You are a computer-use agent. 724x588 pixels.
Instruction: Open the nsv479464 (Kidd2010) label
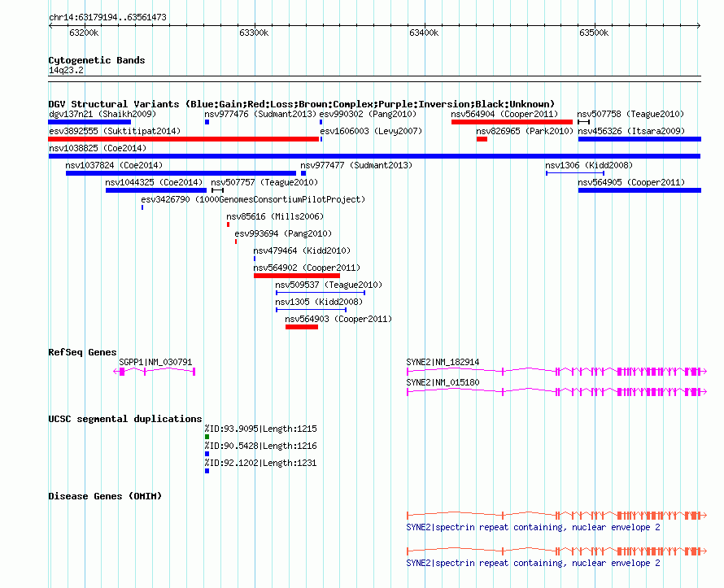(302, 250)
